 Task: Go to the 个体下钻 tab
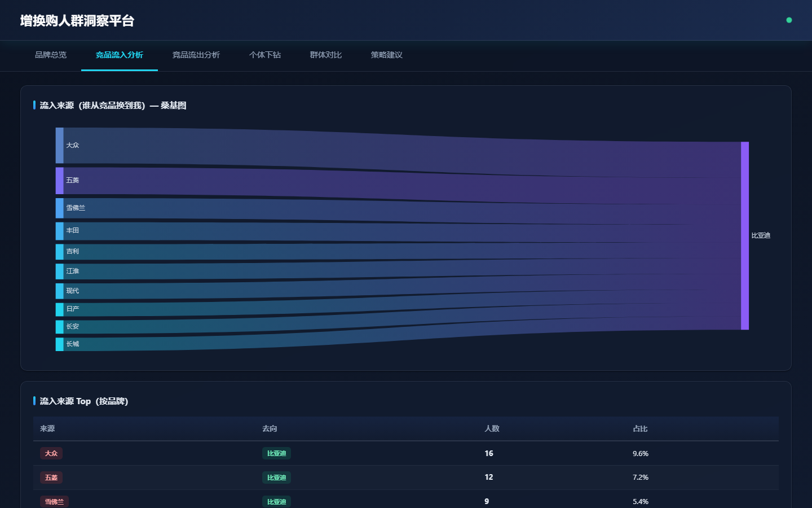pyautogui.click(x=265, y=55)
